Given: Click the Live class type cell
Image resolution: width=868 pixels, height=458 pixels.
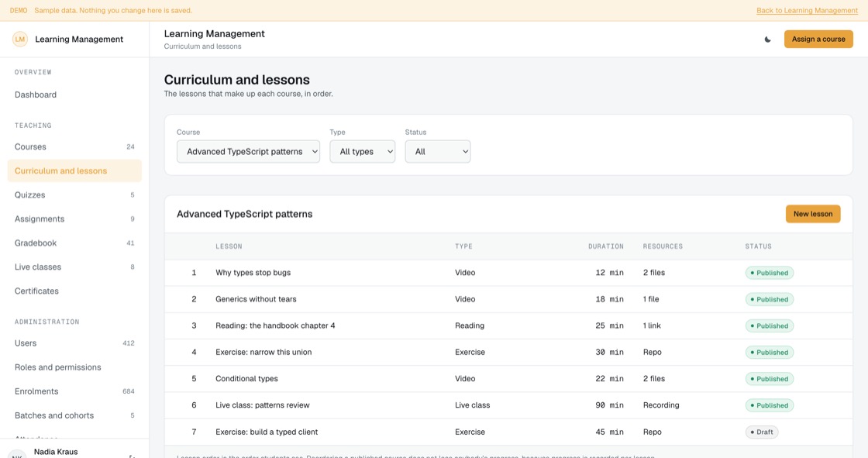Looking at the screenshot, I should click(472, 405).
